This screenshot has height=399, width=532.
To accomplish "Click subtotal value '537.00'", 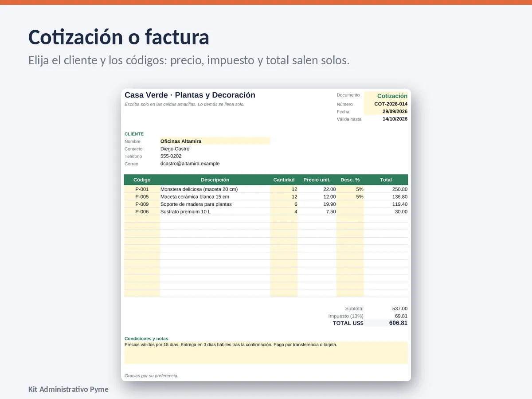I will pos(400,309).
